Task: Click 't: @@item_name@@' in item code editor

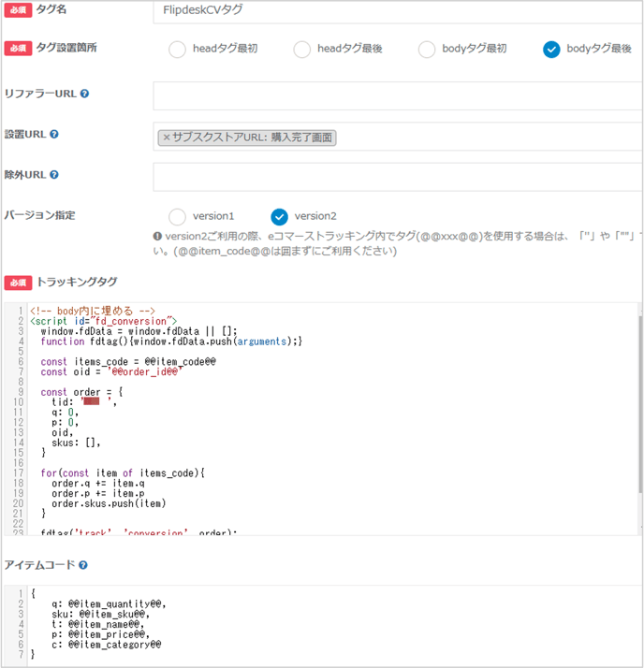Action: (x=98, y=625)
